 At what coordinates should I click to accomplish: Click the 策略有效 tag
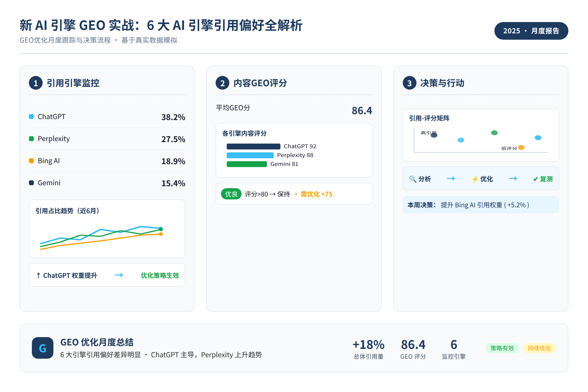502,348
